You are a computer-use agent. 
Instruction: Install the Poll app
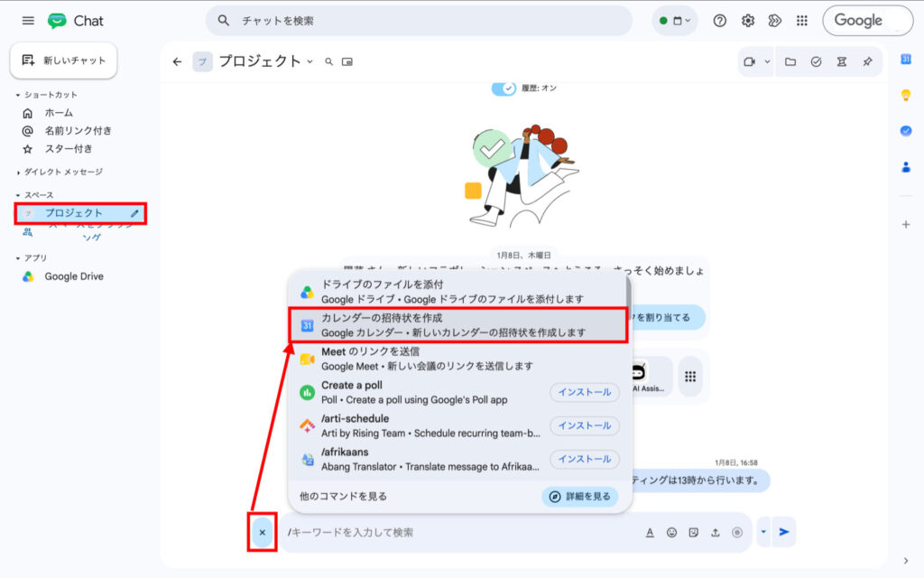tap(585, 392)
